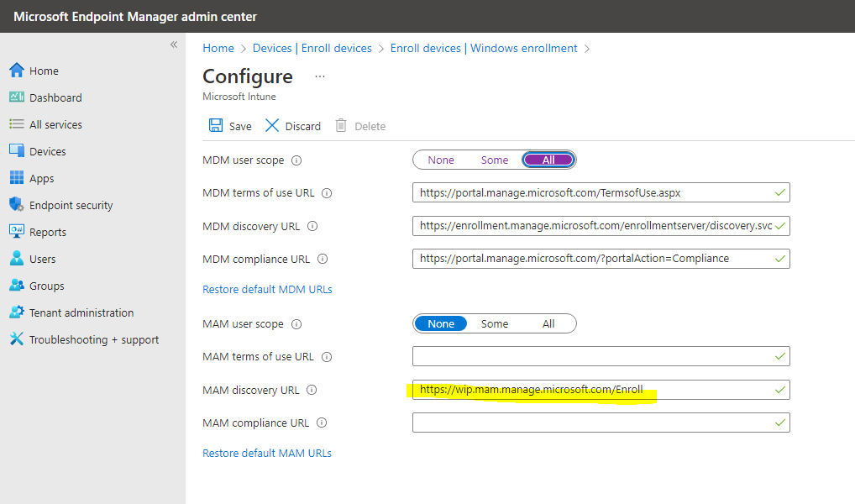Click the MDM compliance URL field

[601, 258]
